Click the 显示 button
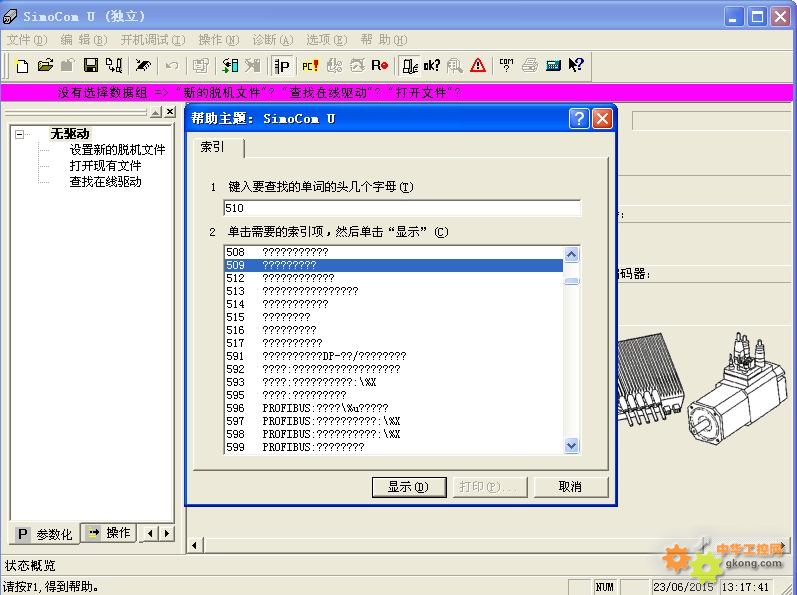The image size is (797, 595). click(409, 487)
